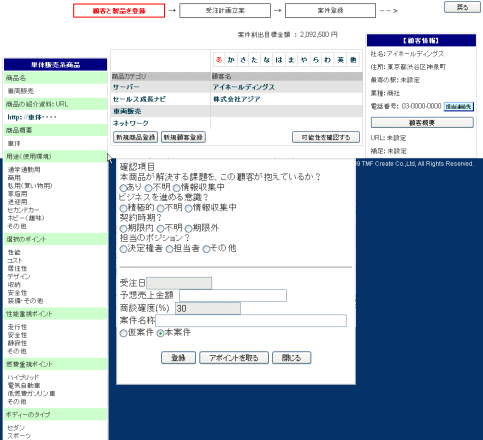Pick 決定権者 as contact position

pyautogui.click(x=123, y=249)
